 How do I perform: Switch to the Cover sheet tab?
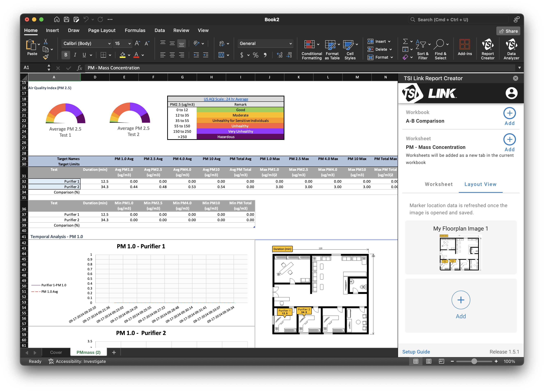coord(56,352)
